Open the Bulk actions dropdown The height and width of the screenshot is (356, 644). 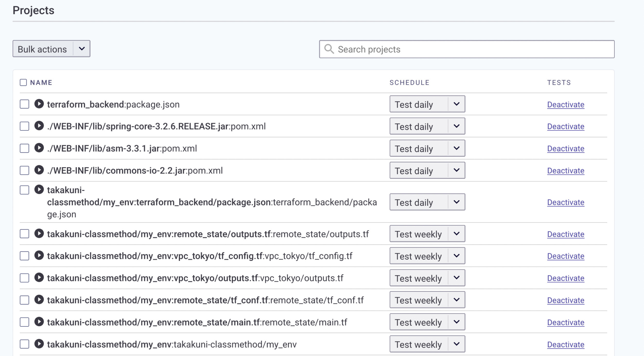pos(51,49)
